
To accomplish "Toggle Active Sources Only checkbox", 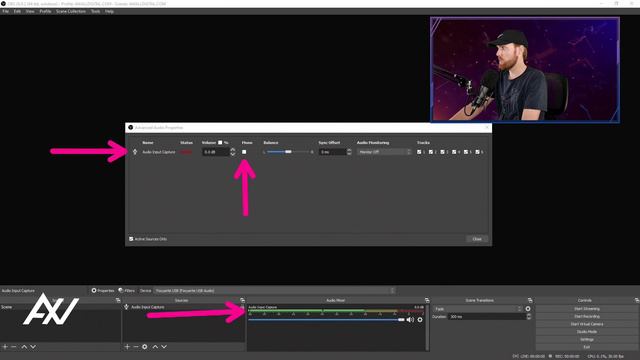I will click(x=131, y=239).
